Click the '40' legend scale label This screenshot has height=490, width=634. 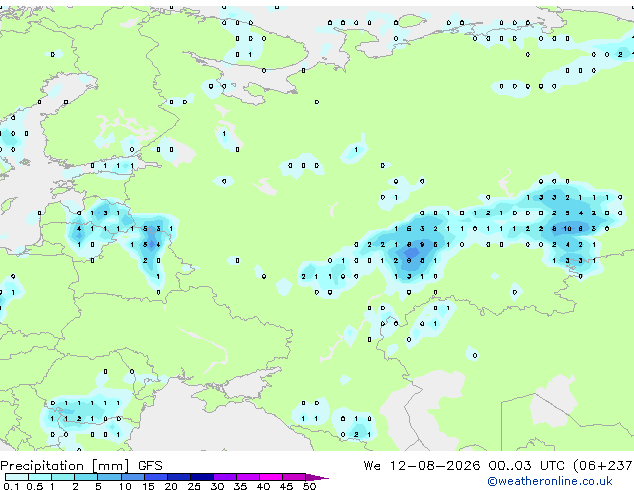tap(263, 486)
